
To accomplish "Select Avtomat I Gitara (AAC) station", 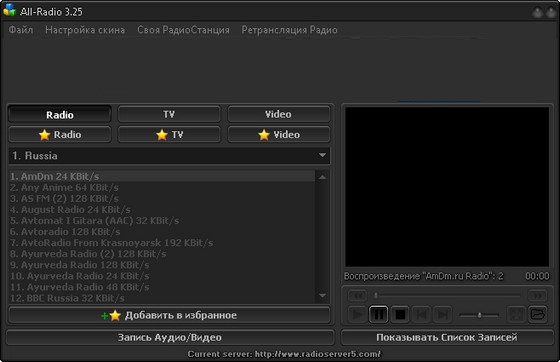I will pyautogui.click(x=162, y=221).
